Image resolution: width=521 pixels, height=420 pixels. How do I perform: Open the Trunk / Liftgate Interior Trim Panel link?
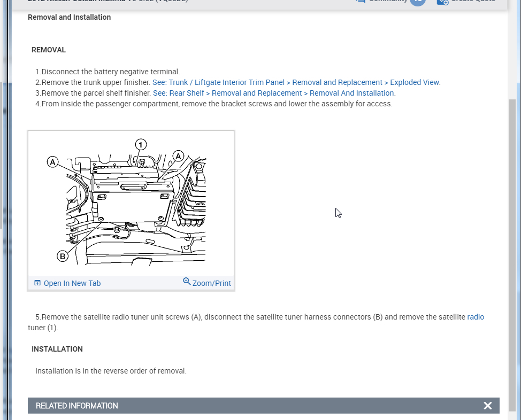click(296, 82)
